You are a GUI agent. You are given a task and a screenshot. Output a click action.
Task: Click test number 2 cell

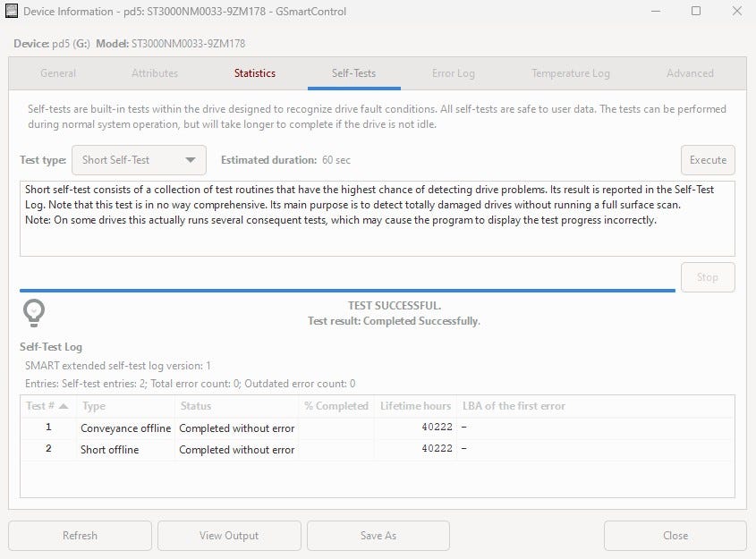pos(48,448)
